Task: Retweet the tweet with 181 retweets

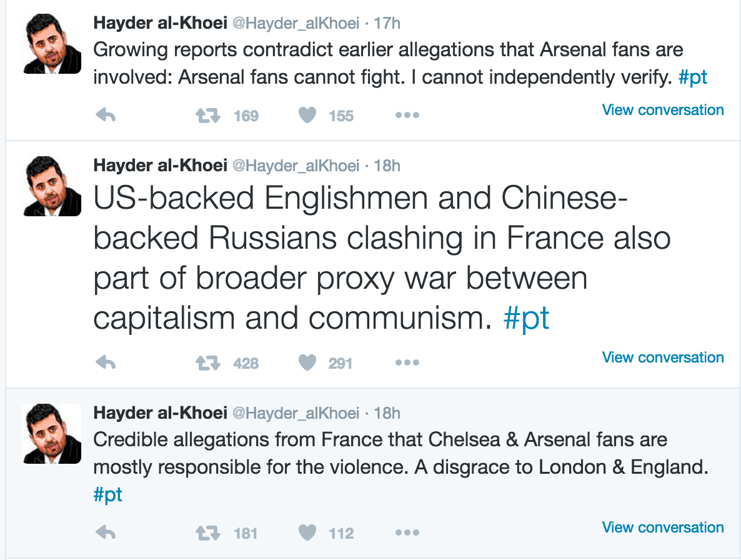Action: click(208, 533)
